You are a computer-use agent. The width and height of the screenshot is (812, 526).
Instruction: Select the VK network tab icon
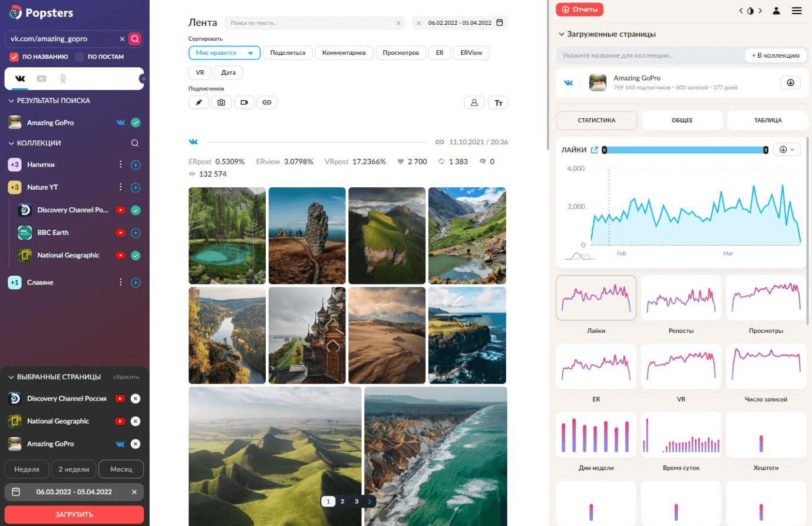(20, 78)
